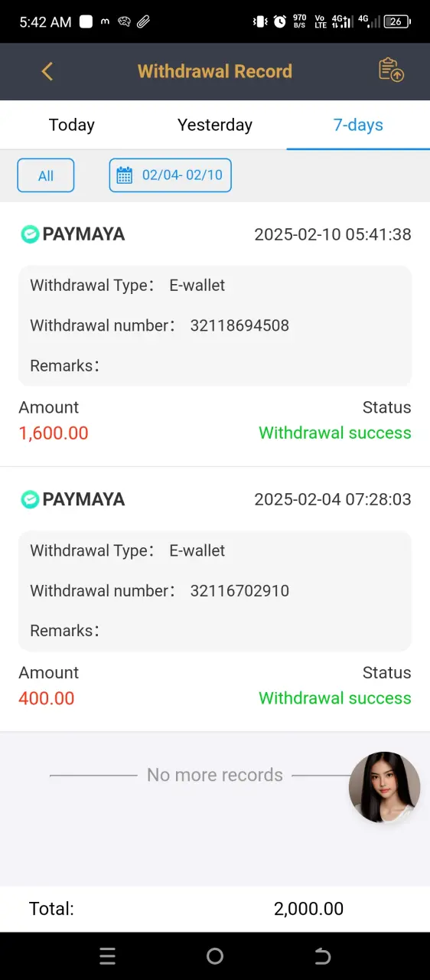Open the All filter dropdown

(x=46, y=175)
